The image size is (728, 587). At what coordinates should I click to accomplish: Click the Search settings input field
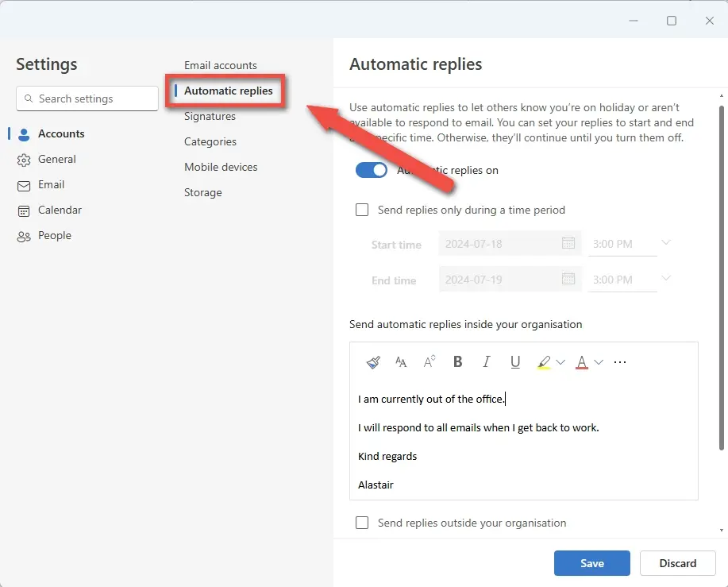(87, 98)
